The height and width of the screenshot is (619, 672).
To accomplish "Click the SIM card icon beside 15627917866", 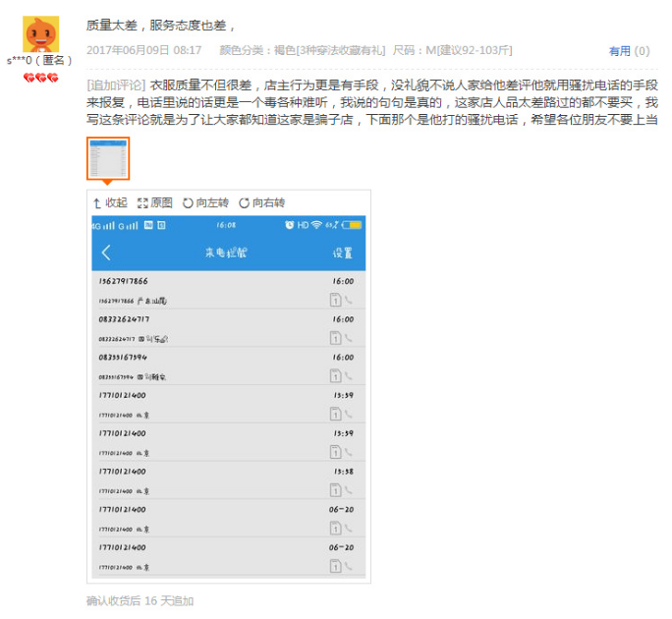I will pos(336,300).
